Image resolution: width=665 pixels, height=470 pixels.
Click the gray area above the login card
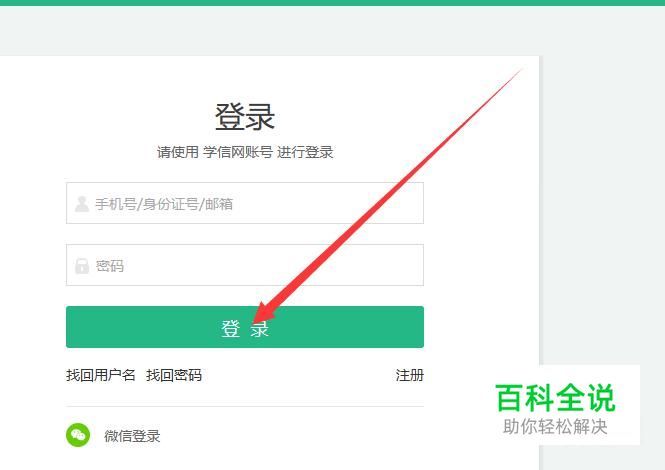[x=332, y=31]
